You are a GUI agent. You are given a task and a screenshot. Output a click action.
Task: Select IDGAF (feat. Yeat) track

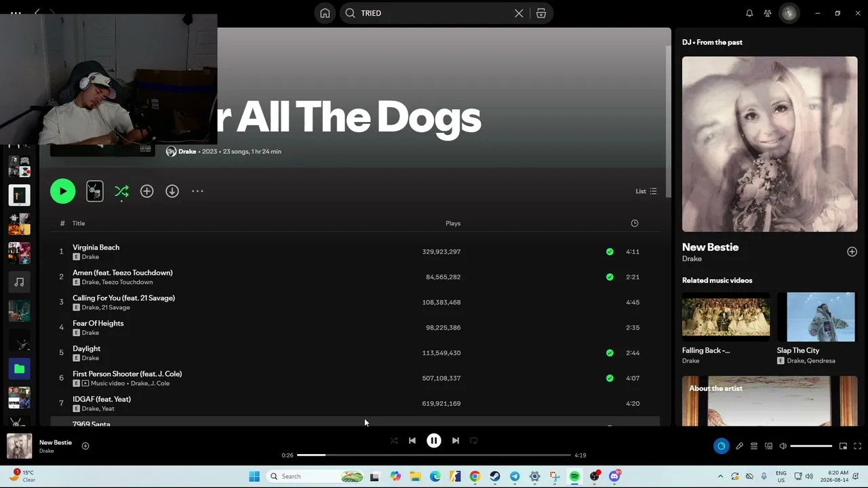pyautogui.click(x=355, y=403)
